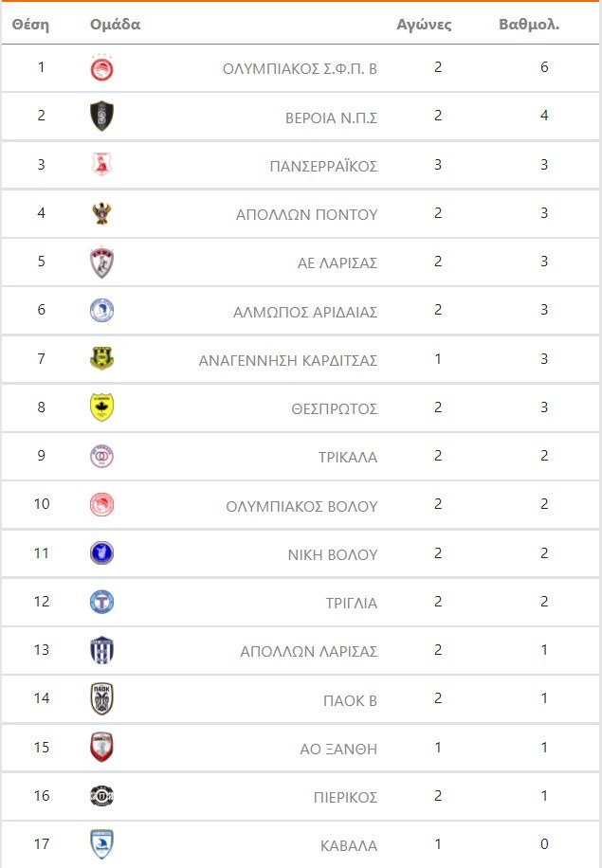Open the ΒΕΡΟΙΑ Ν.Π.Σ team link
Viewport: 602px width, 868px height.
coord(331,117)
